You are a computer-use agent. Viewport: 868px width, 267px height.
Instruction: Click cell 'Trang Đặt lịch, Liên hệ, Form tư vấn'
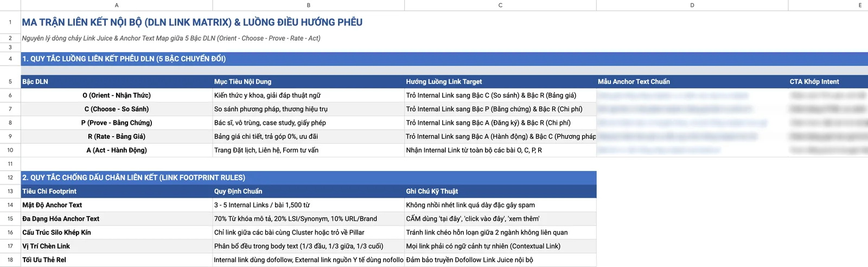tap(309, 150)
